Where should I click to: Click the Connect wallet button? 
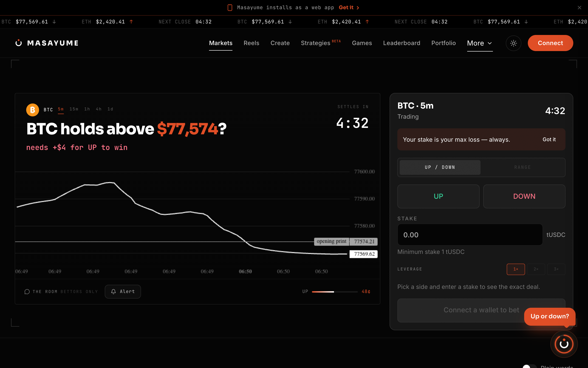[x=550, y=43]
